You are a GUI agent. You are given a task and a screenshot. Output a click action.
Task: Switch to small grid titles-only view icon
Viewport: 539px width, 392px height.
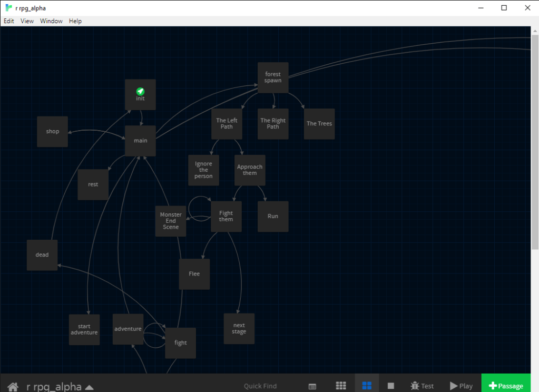point(340,386)
